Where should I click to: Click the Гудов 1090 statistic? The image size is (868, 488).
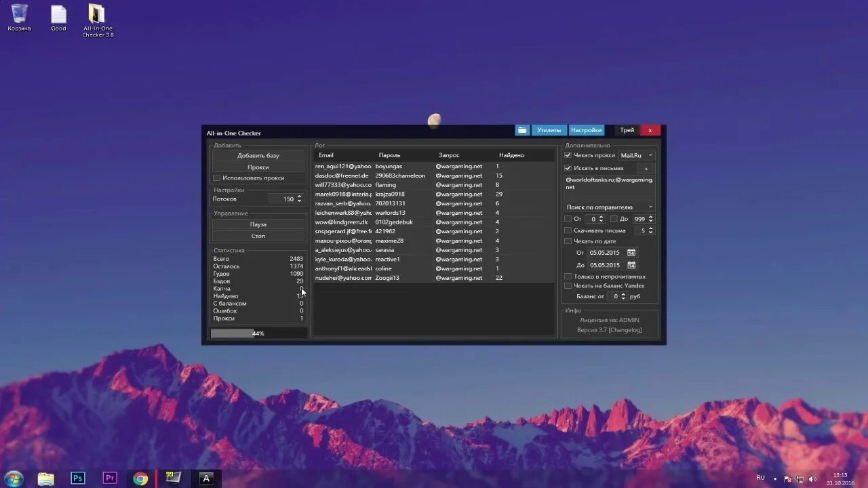(258, 274)
